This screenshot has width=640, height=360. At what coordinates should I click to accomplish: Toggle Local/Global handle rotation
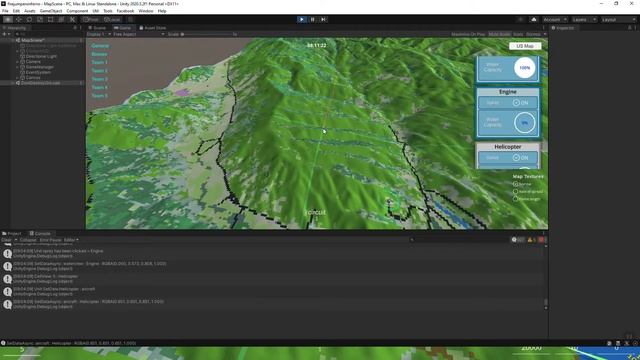[112, 19]
